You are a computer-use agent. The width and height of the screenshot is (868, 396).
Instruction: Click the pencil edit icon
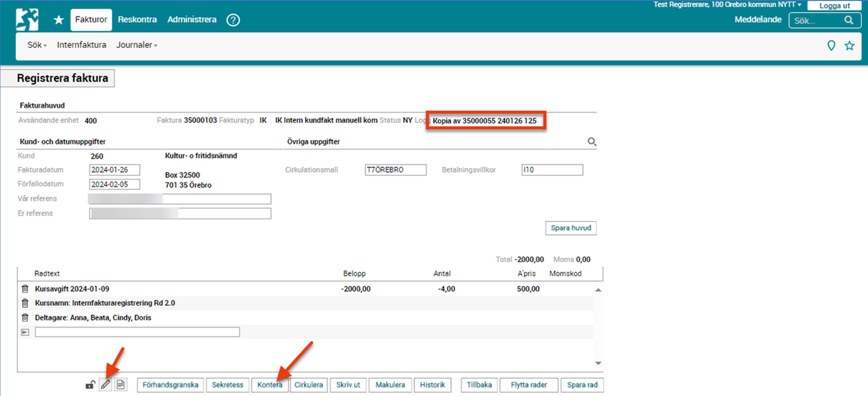click(x=106, y=384)
